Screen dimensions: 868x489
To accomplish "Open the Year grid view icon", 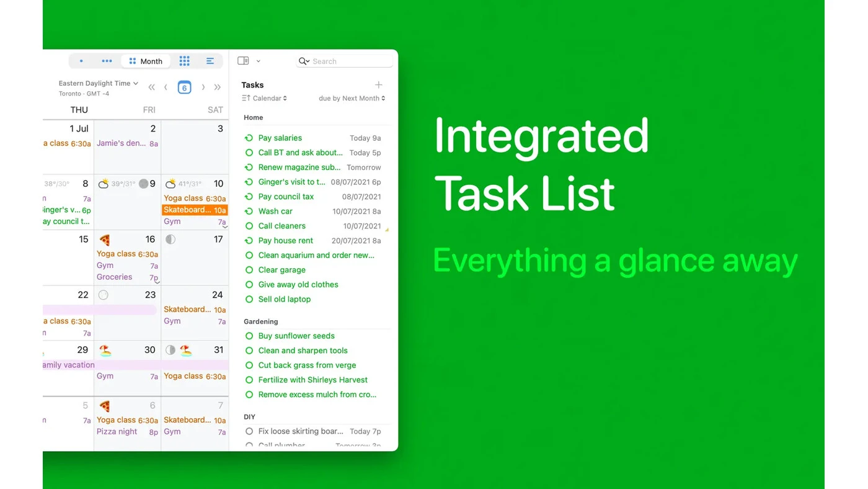I will (184, 61).
